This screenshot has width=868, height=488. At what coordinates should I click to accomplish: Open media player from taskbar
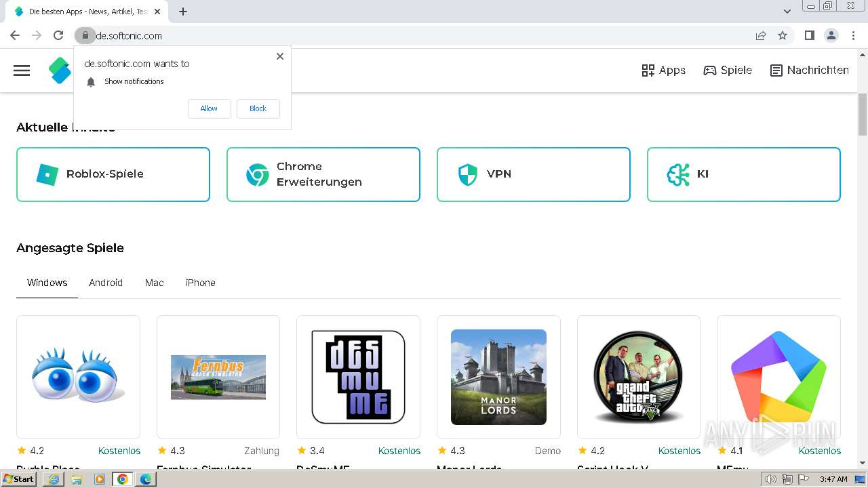point(100,479)
